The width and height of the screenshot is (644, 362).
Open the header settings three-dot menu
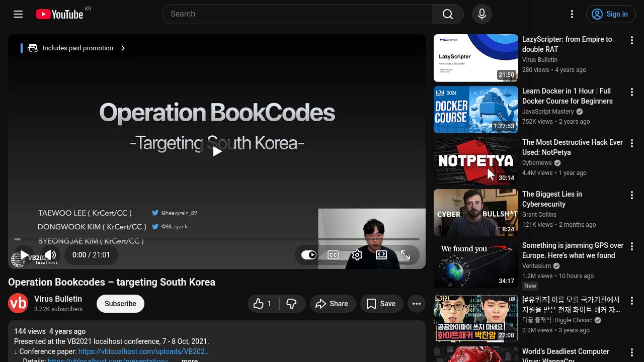(572, 14)
